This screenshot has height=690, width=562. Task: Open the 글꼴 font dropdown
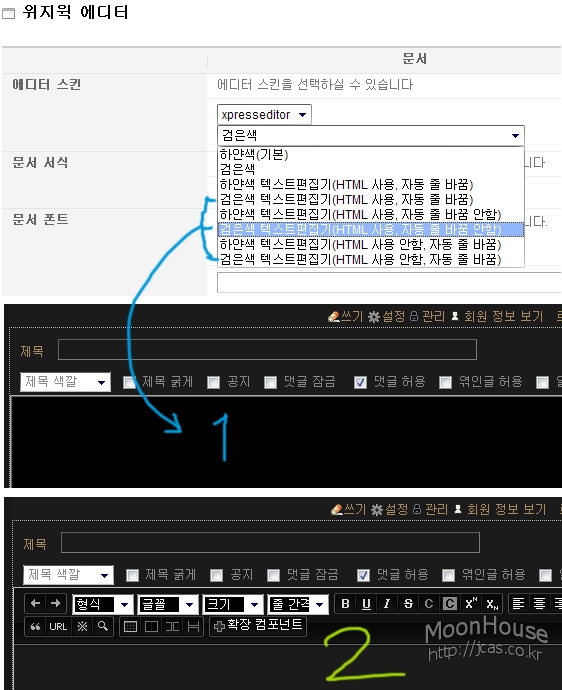tap(167, 604)
